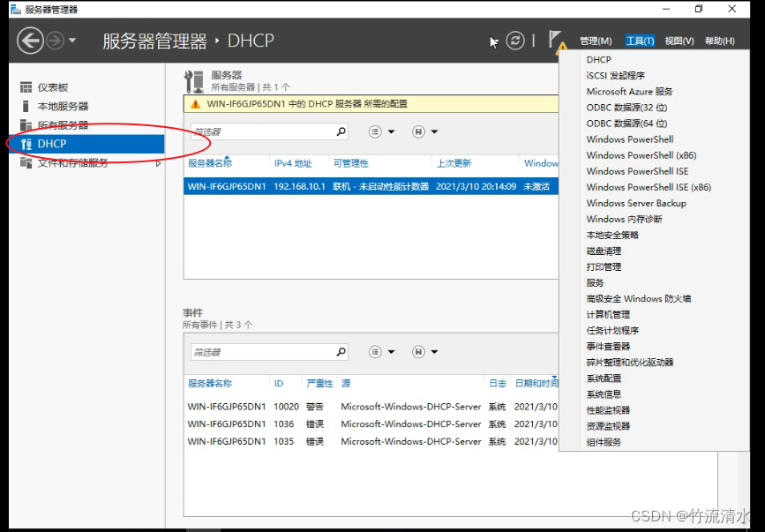Select event row with ID 10020

click(371, 407)
